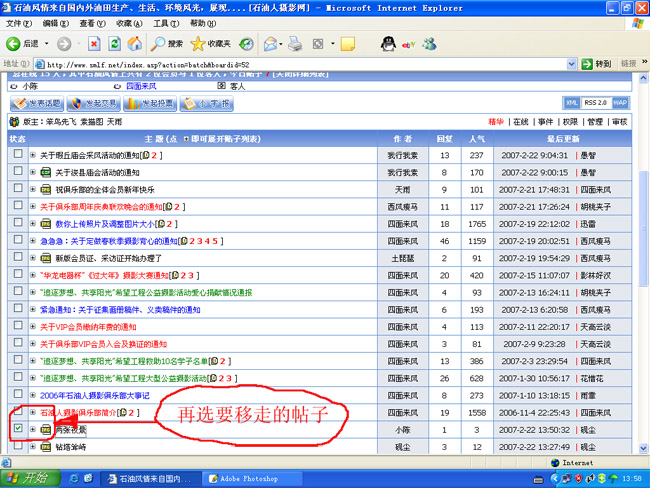Switch to Adobe Photoshop taskbar button
Viewport: 650px width, 488px height.
click(x=252, y=478)
